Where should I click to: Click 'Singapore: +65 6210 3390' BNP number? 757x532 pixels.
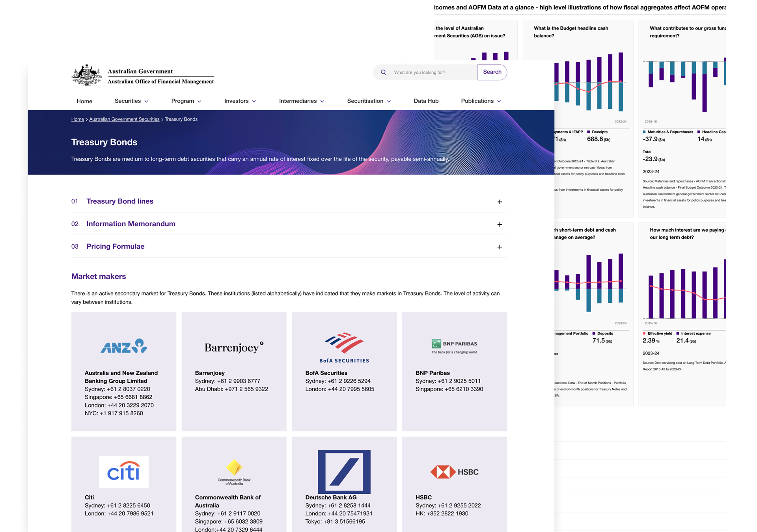pyautogui.click(x=449, y=389)
